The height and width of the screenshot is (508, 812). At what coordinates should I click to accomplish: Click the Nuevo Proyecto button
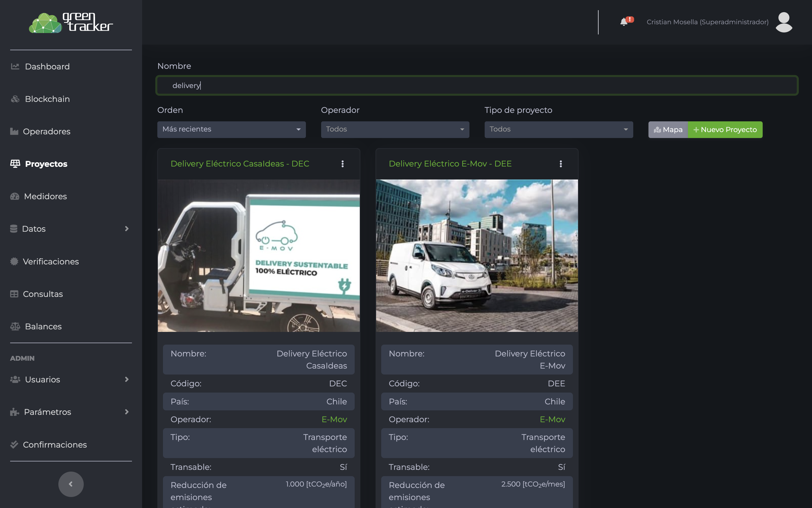click(725, 129)
